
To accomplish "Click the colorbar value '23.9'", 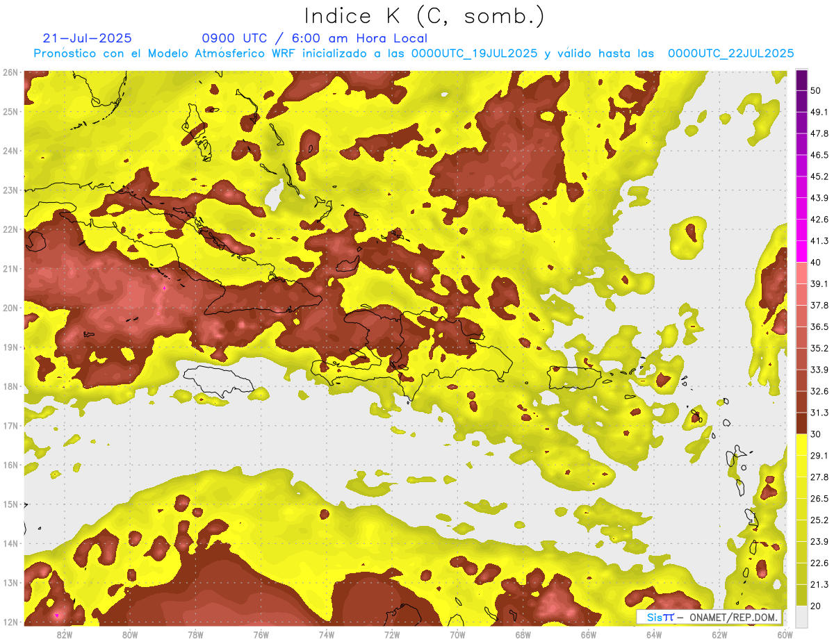I will click(819, 542).
